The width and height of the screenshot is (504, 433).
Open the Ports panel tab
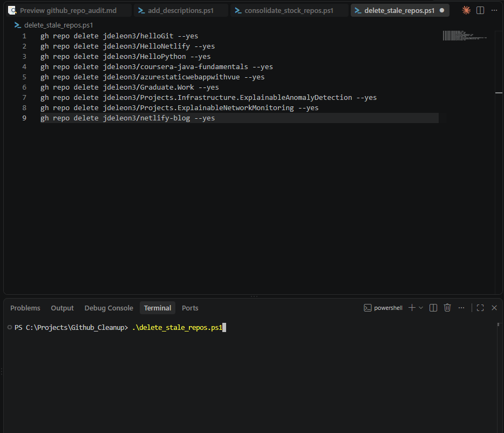click(190, 308)
